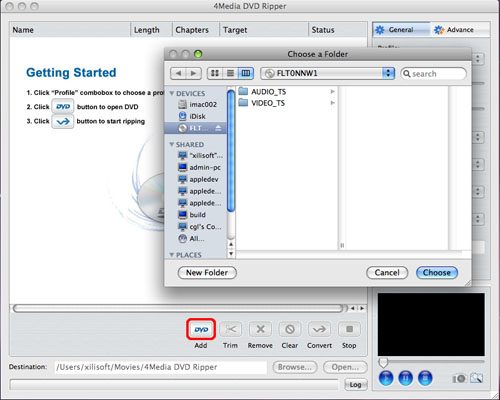The image size is (500, 400).
Task: Take a snapshot with the camera icon
Action: [459, 378]
